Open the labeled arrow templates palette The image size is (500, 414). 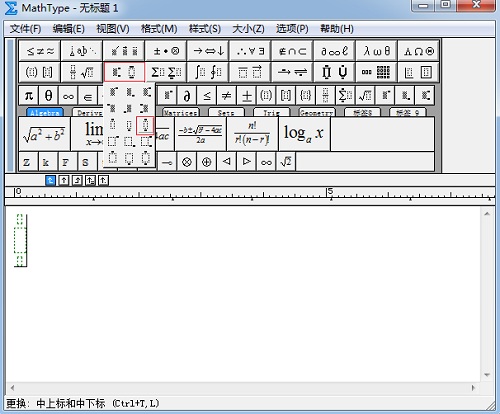click(292, 72)
